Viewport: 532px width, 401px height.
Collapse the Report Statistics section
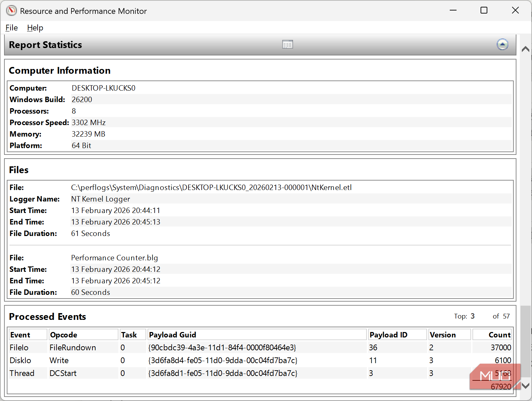[x=502, y=44]
